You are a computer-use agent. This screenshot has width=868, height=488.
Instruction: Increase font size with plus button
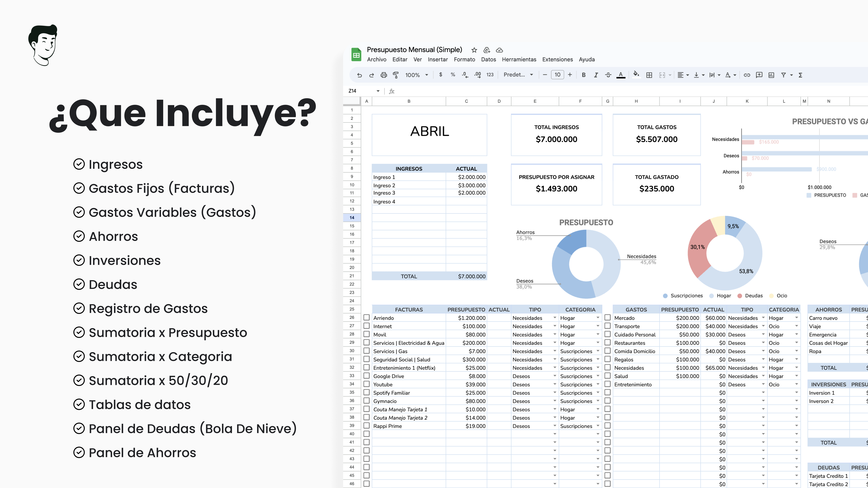point(570,75)
